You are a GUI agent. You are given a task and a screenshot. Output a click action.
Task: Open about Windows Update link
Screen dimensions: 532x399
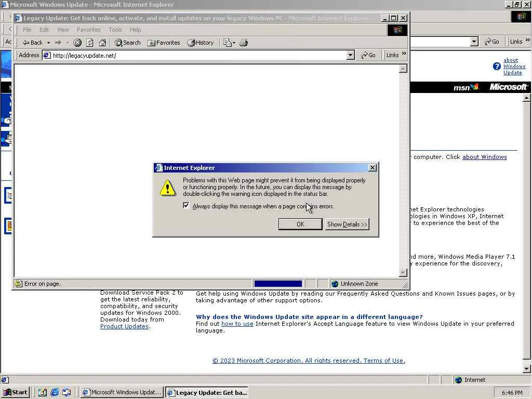coord(514,66)
